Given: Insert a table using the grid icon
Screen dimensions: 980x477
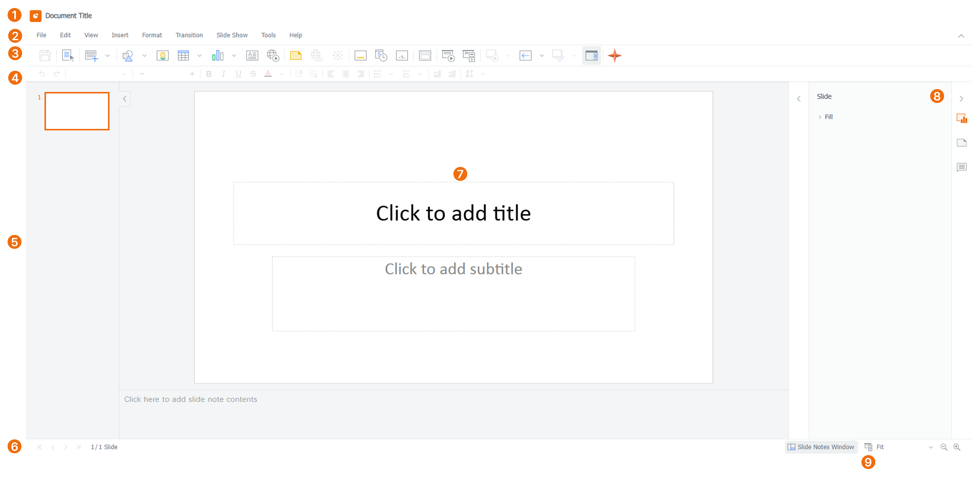Looking at the screenshot, I should (x=183, y=55).
